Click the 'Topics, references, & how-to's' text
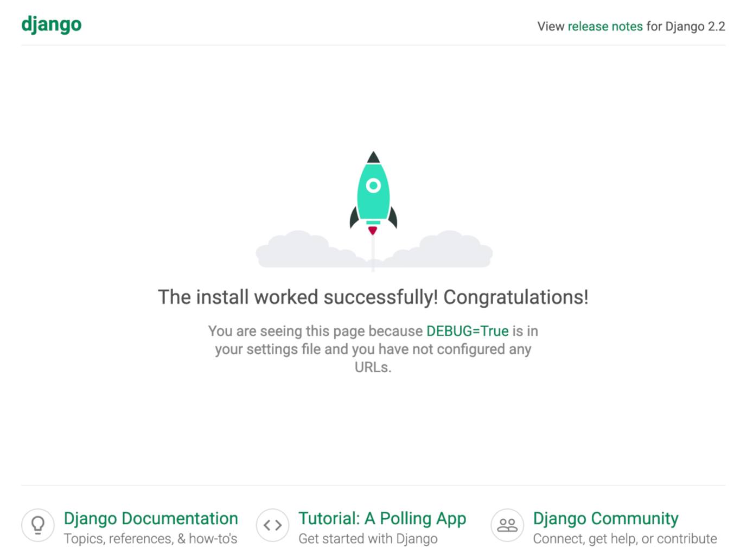 point(150,538)
